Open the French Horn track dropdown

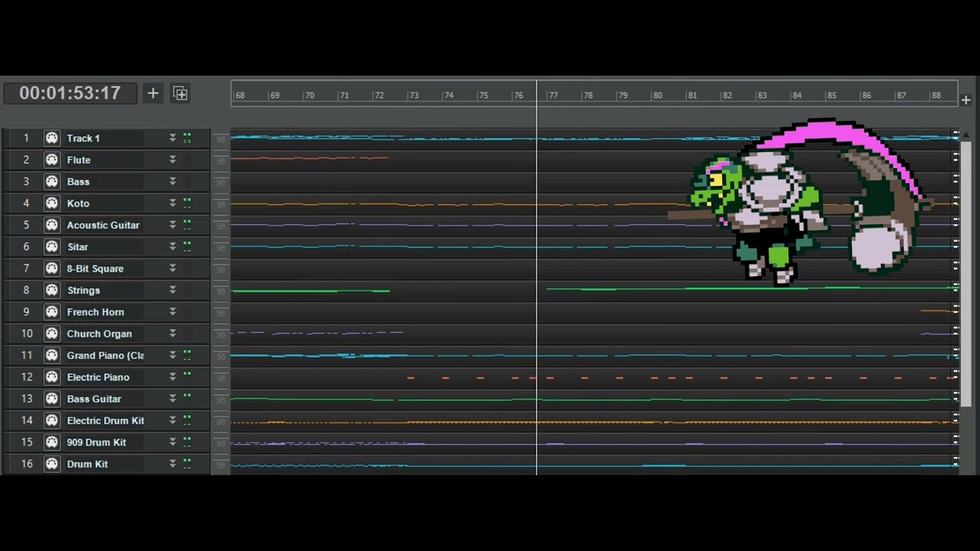(172, 312)
